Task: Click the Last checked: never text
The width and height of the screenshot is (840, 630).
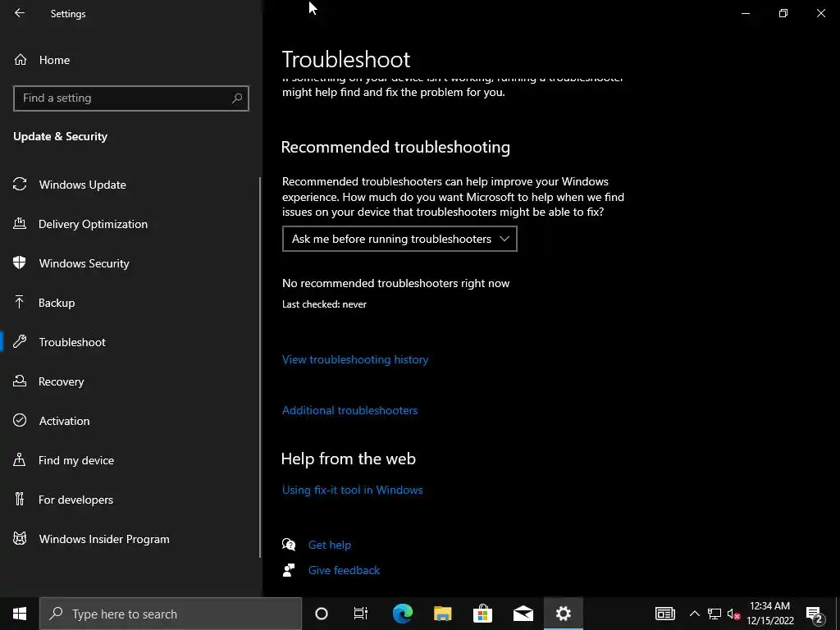Action: click(324, 304)
